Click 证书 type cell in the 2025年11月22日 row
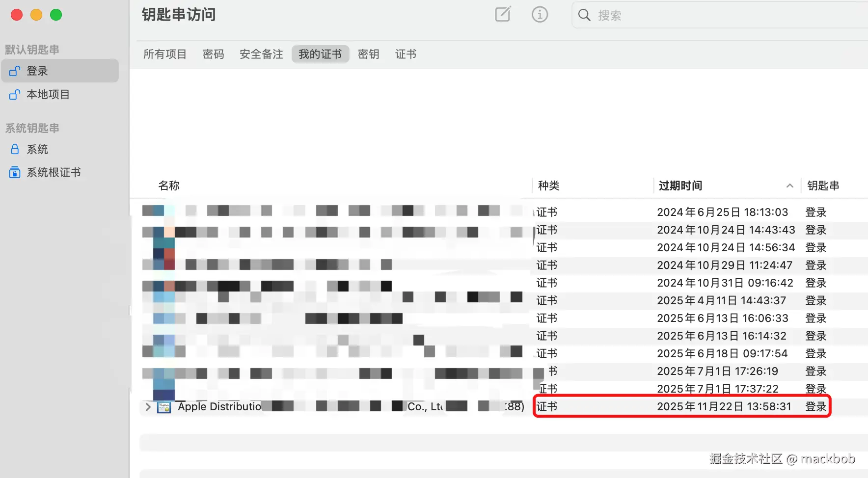This screenshot has height=478, width=868. point(547,406)
